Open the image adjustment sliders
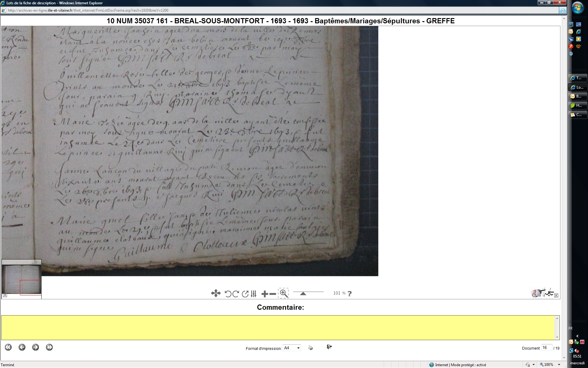588x368 pixels. pyautogui.click(x=254, y=294)
